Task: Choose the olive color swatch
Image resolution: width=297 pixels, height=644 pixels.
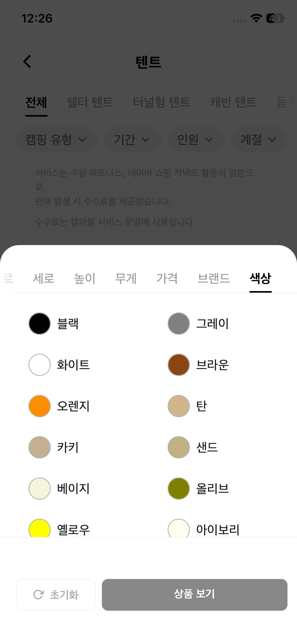Action: click(x=179, y=489)
